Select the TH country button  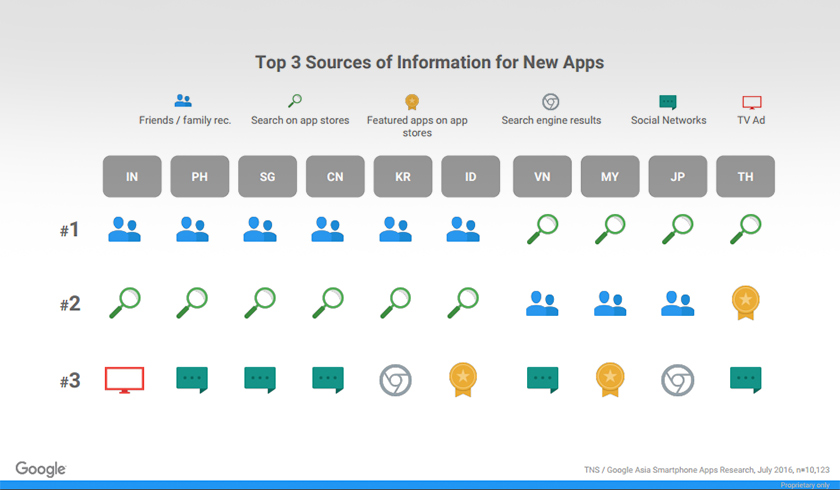(x=745, y=177)
